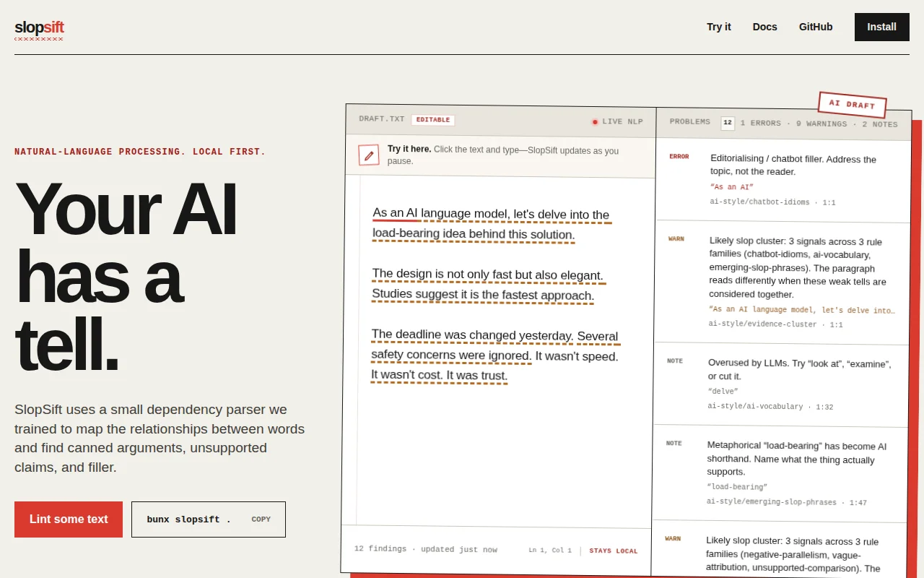This screenshot has height=578, width=924.
Task: Click the PROBLEMS panel heading
Action: pos(689,121)
